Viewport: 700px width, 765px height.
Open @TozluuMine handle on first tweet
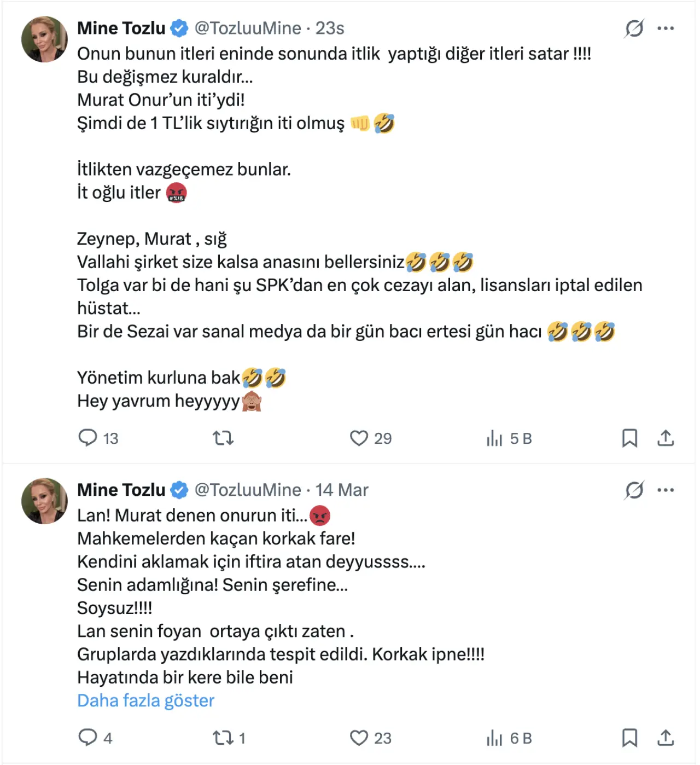point(248,28)
